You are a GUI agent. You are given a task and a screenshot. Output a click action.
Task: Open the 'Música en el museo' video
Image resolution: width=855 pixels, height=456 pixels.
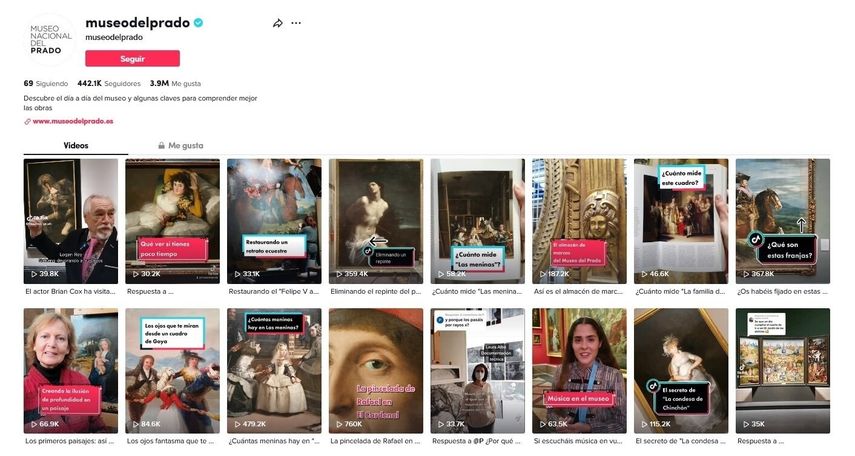click(x=579, y=371)
